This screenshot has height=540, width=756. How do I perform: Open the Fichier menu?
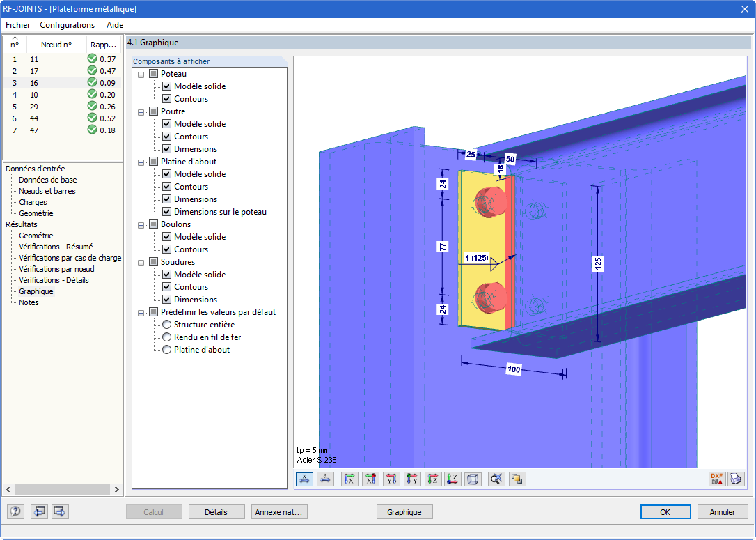click(18, 25)
